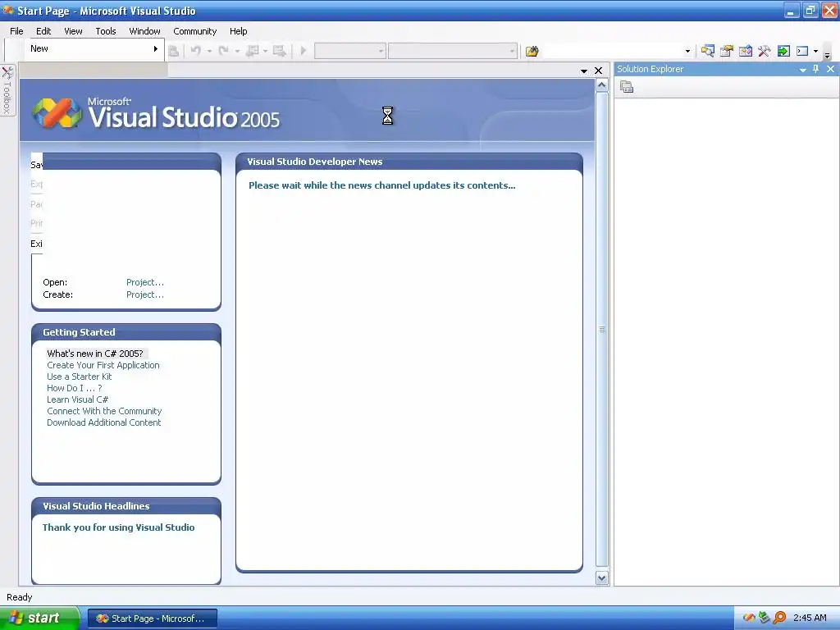840x630 pixels.
Task: Open the active files dropdown above Start Page
Action: 584,71
